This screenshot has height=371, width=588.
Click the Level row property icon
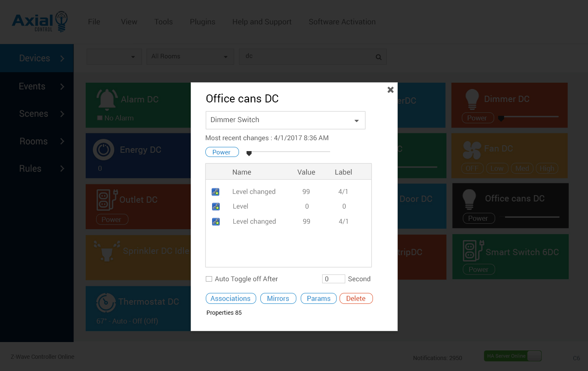tap(216, 206)
